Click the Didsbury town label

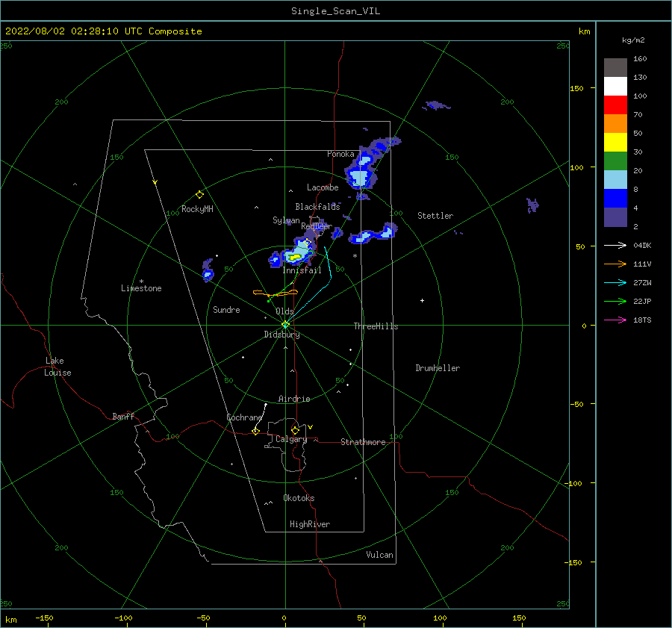pos(281,335)
